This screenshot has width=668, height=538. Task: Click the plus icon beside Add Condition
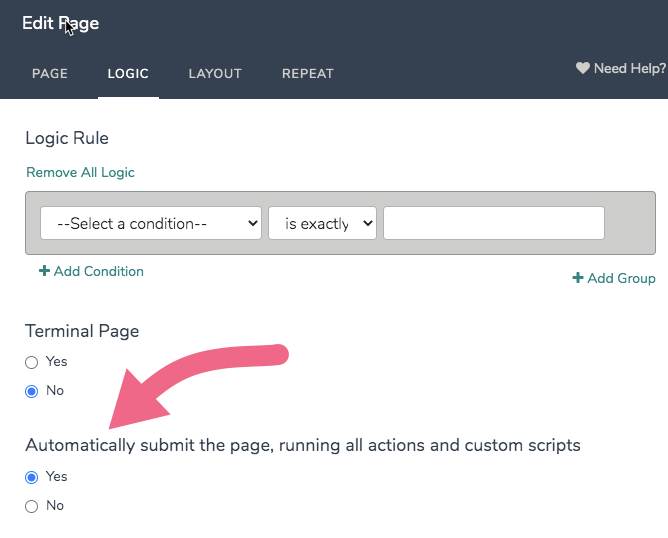[44, 271]
